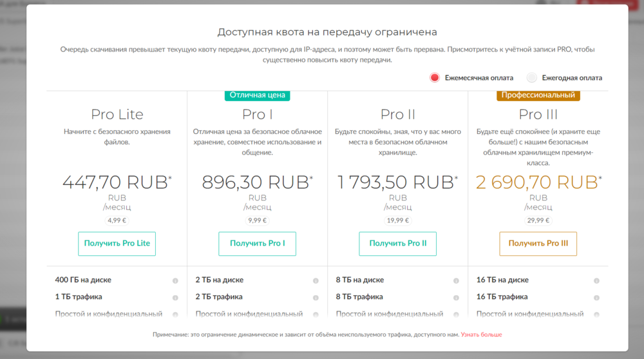Info icon for Pro I Простой и конфиденциальный
This screenshot has height=359, width=644.
(x=316, y=315)
